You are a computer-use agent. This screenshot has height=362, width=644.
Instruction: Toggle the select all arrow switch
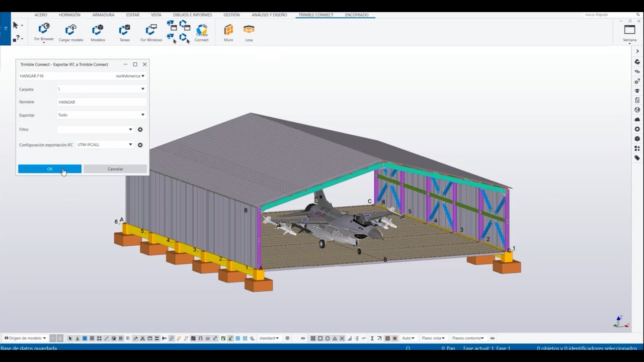(x=70, y=338)
